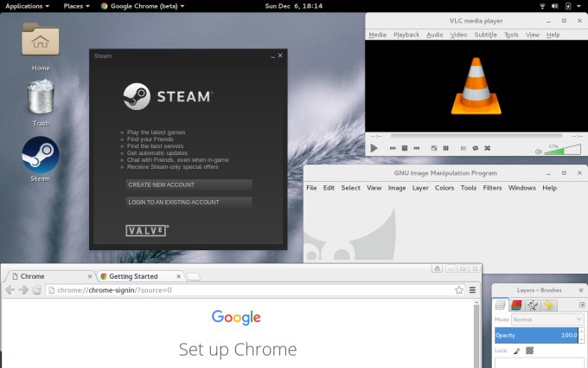Toggle VLC loop mode icon
The image size is (588, 368).
click(x=475, y=148)
